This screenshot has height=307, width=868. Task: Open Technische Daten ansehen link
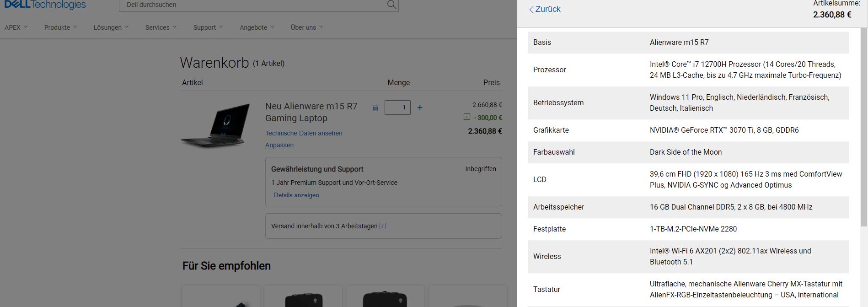tap(304, 133)
